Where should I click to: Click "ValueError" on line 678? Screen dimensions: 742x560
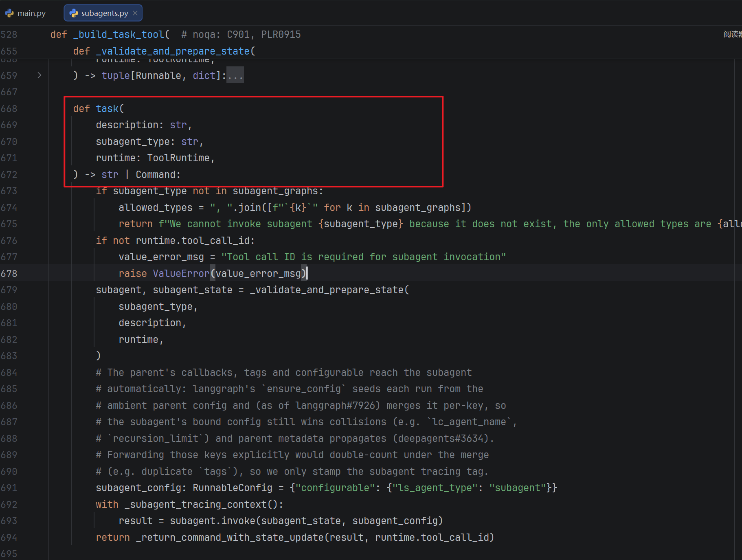(x=181, y=274)
